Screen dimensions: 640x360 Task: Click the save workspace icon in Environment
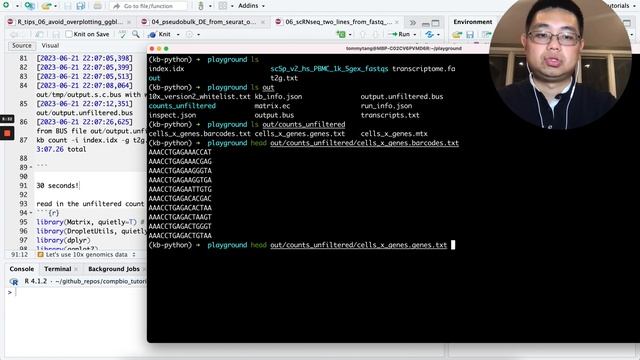pos(470,35)
